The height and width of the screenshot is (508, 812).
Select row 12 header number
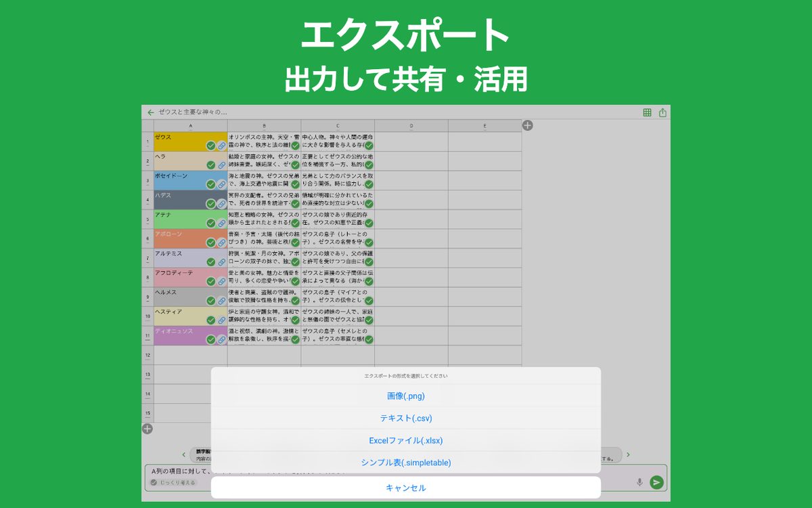click(148, 355)
